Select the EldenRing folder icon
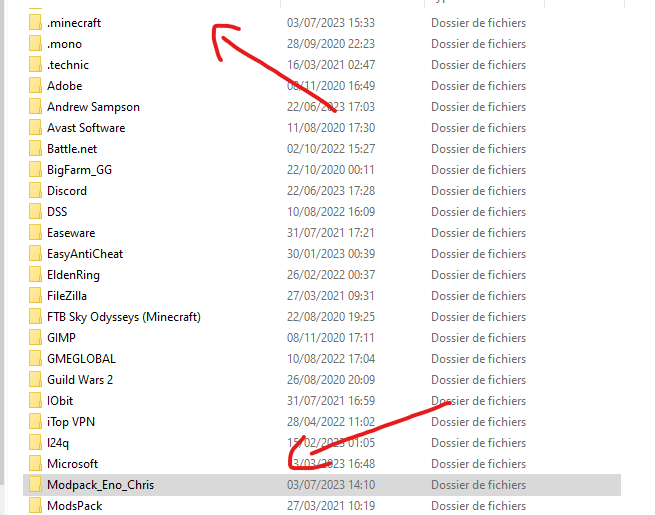The width and height of the screenshot is (655, 515). [36, 274]
